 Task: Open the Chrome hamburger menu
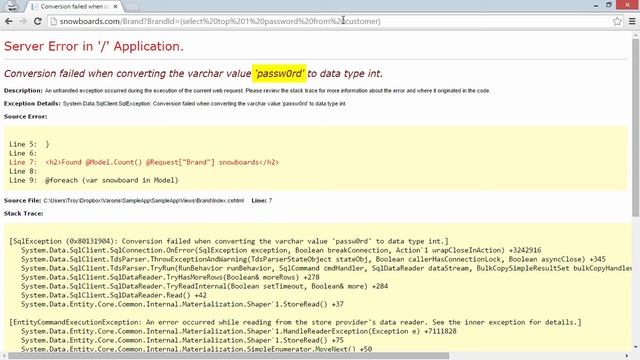pyautogui.click(x=632, y=21)
